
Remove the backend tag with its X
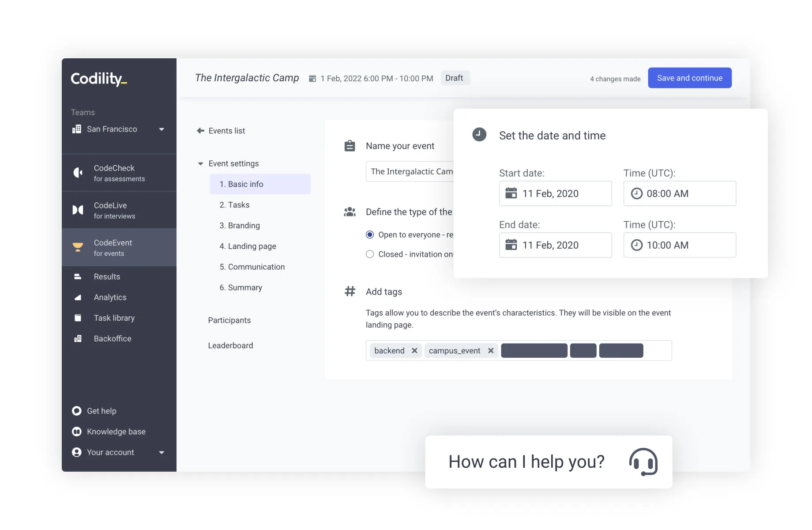tap(414, 351)
